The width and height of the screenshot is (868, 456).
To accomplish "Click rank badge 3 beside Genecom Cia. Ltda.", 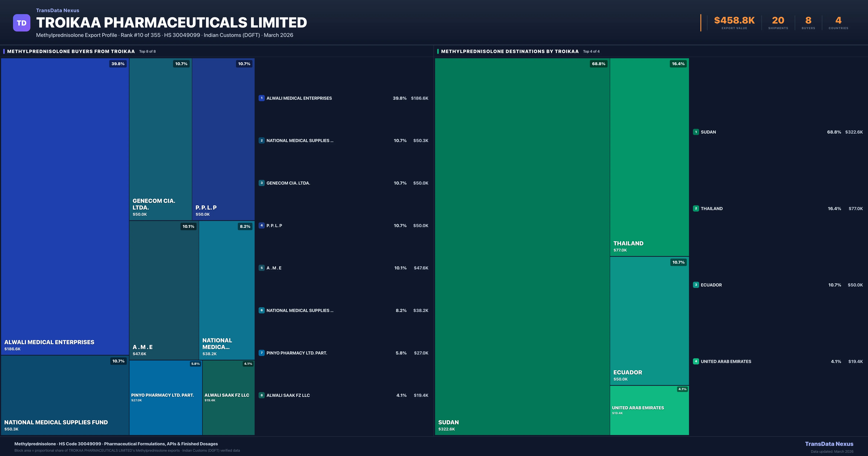I will coord(261,183).
